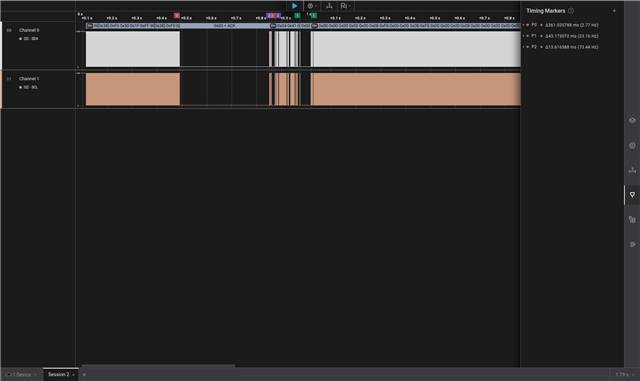Viewport: 640px width, 381px height.
Task: Click the I2C - SDA analyzer label
Action: pyautogui.click(x=30, y=39)
